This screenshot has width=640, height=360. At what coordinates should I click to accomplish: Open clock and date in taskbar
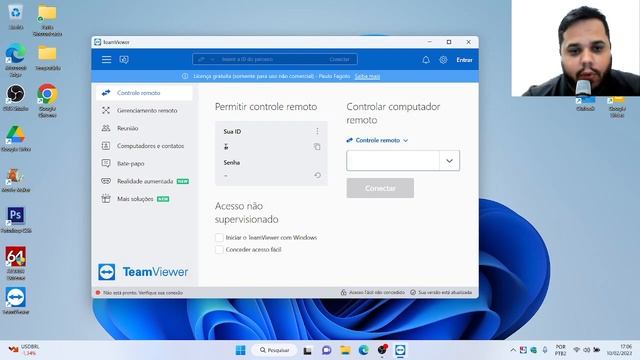click(619, 350)
